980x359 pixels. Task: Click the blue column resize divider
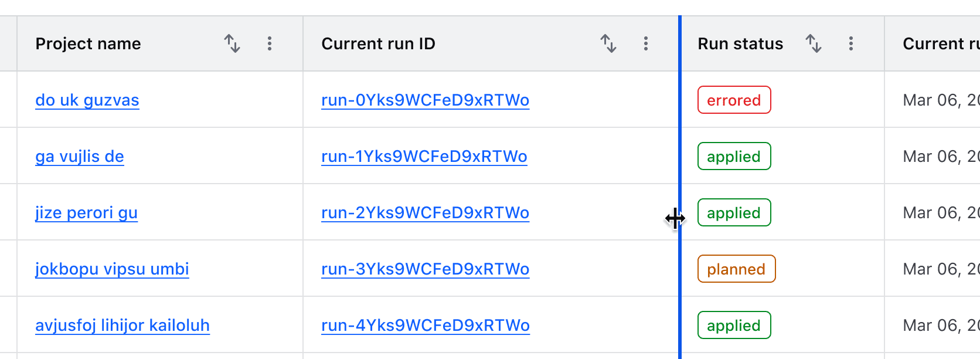tap(680, 219)
